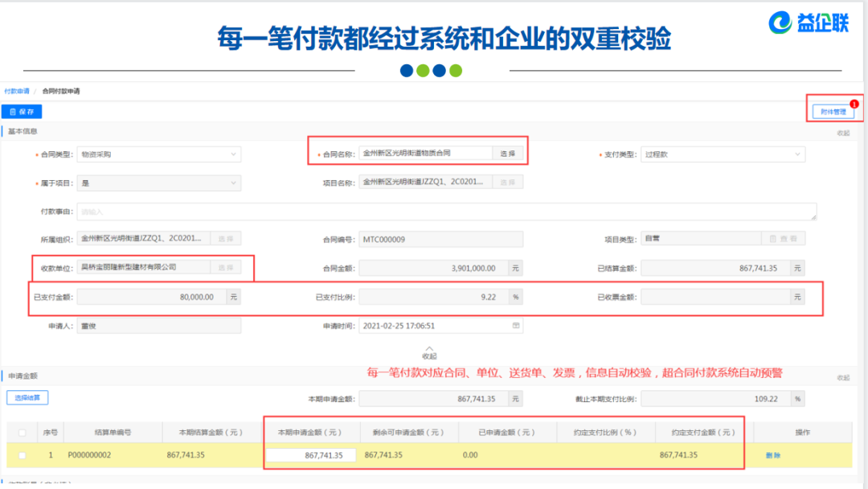Click the 剩余可申请金额（元） column header
The width and height of the screenshot is (868, 489).
(x=408, y=432)
